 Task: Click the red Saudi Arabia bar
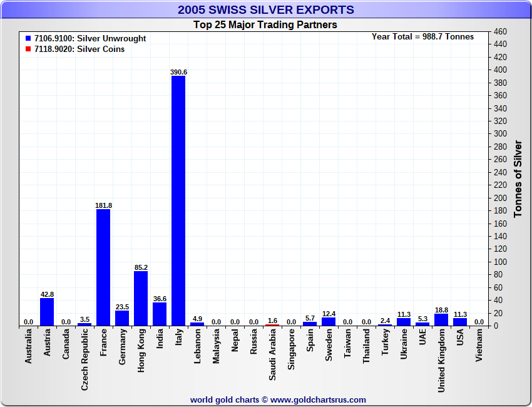tap(272, 325)
